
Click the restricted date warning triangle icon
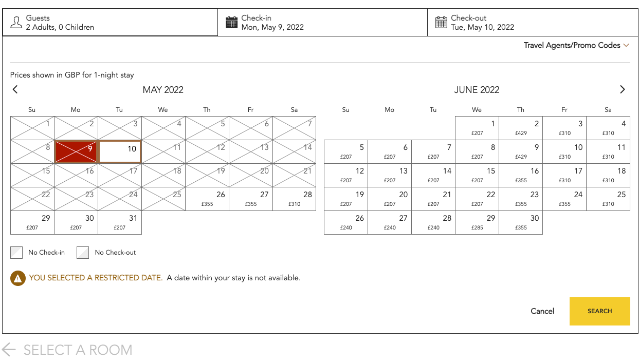click(x=18, y=278)
